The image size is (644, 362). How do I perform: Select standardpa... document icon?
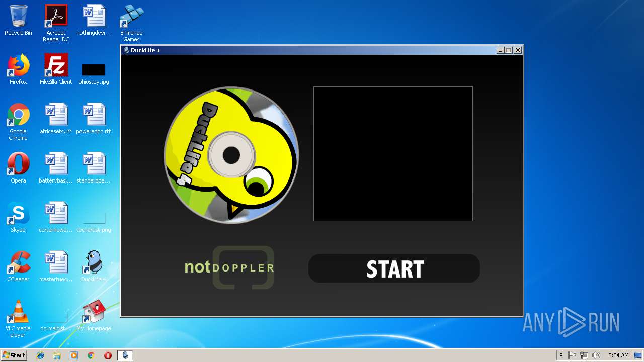coord(94,168)
